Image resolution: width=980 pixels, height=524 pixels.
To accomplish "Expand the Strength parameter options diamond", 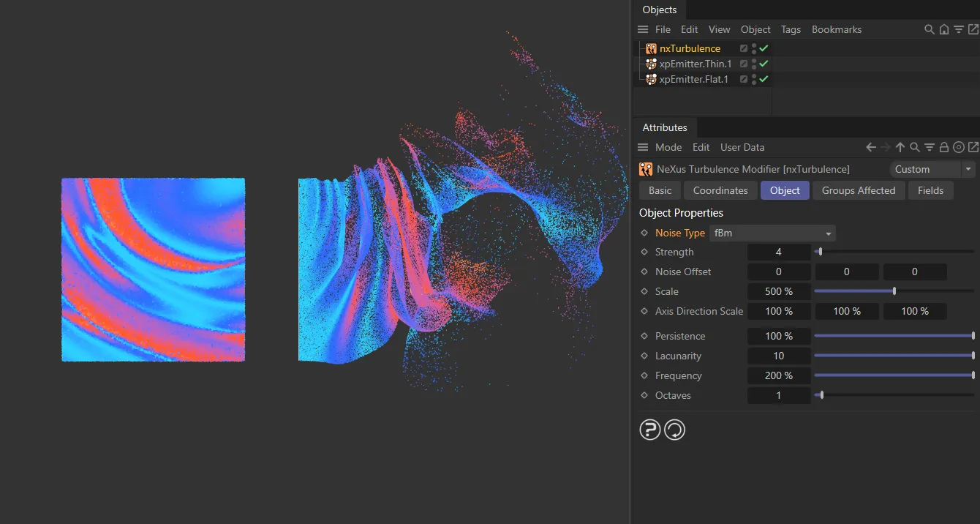I will [644, 252].
